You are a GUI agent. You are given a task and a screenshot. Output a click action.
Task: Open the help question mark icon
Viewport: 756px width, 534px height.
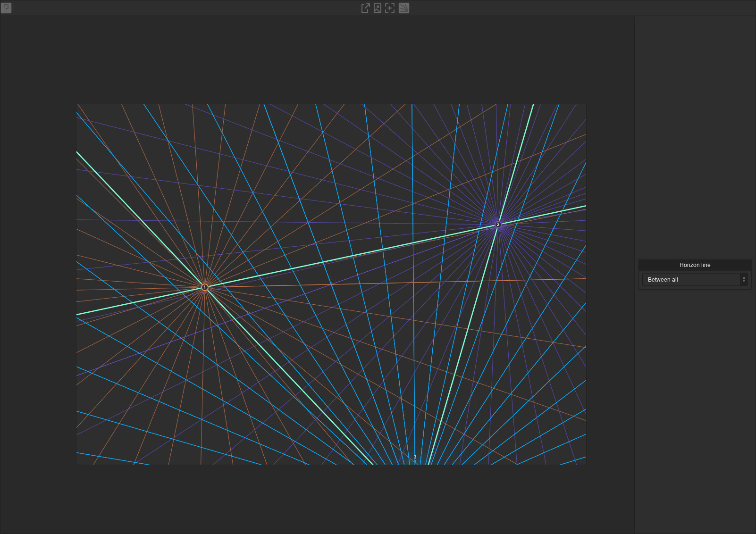coord(6,8)
